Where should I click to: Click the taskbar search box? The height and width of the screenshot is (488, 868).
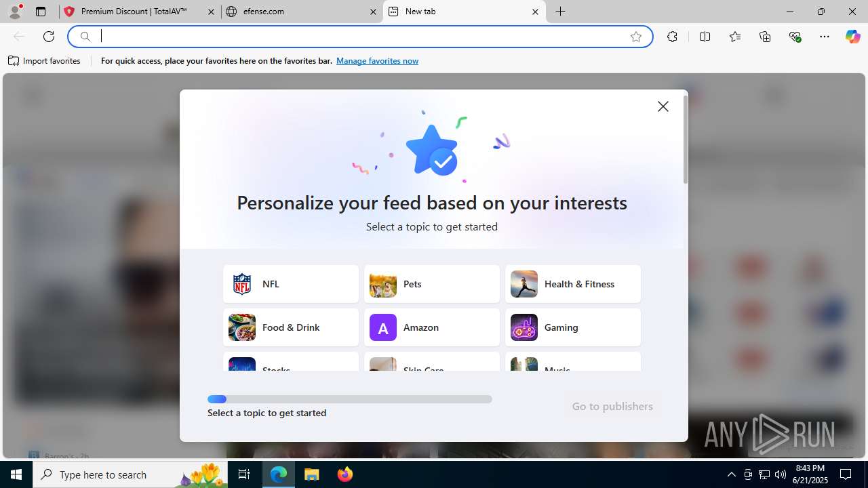(x=131, y=474)
